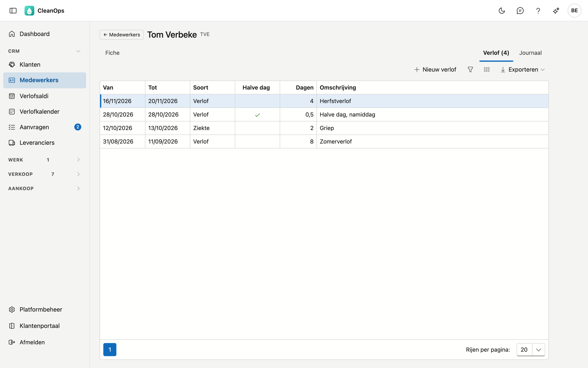Open the help question mark icon
588x368 pixels.
point(538,10)
